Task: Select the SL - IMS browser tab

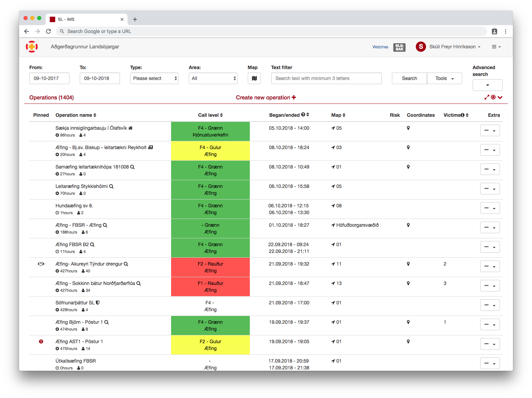Action: [87, 19]
